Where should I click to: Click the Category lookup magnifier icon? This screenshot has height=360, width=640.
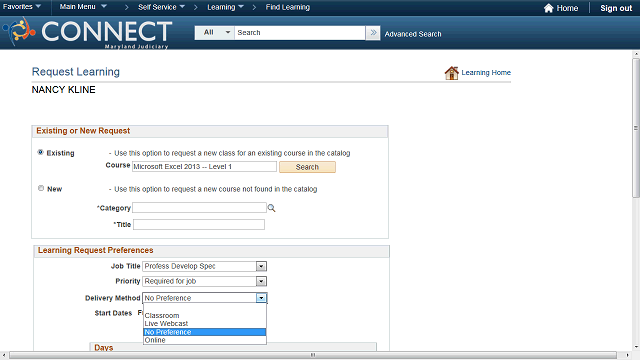[x=271, y=208]
